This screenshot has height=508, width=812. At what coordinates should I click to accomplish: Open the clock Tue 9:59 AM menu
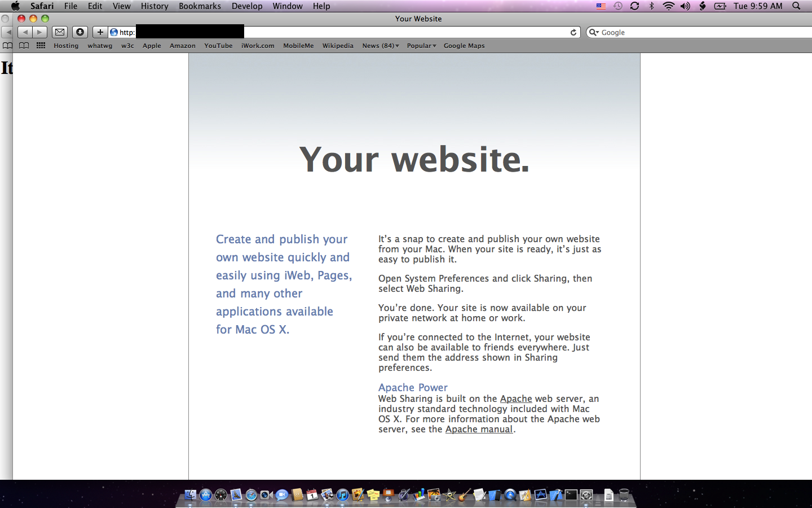(758, 6)
